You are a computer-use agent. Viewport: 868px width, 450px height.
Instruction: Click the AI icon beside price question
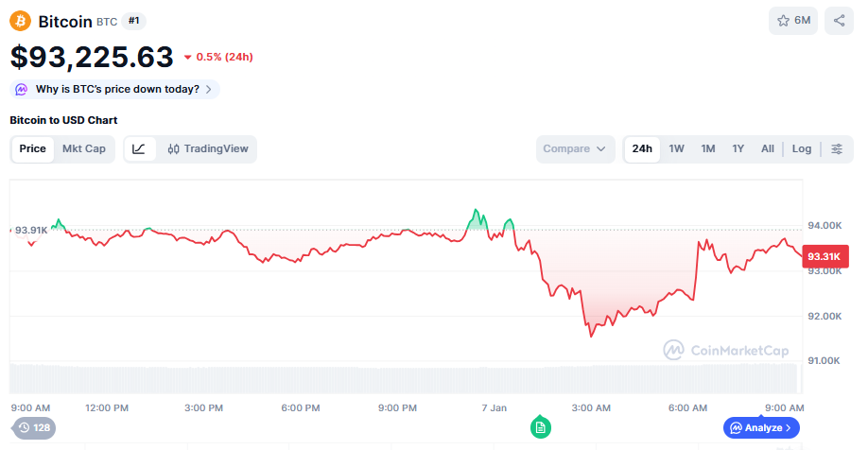click(22, 89)
